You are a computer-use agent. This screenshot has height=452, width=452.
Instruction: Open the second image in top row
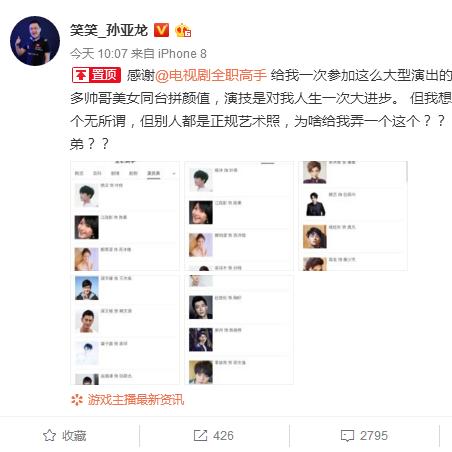point(239,216)
